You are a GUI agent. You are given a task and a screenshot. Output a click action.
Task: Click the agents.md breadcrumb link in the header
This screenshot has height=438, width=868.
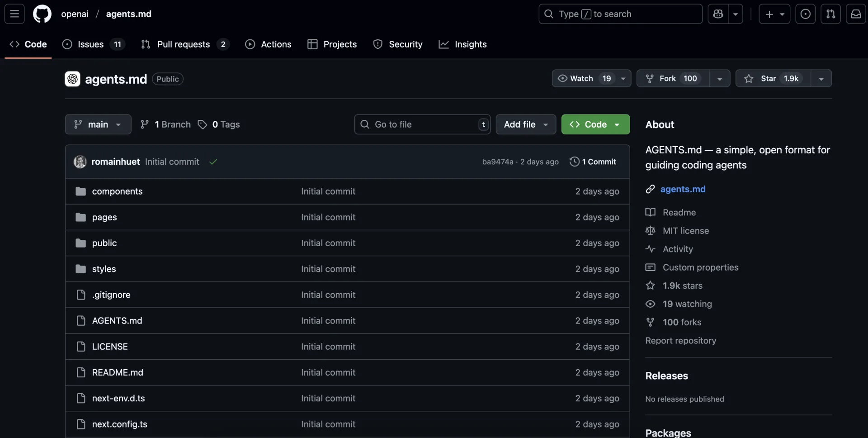(x=129, y=14)
